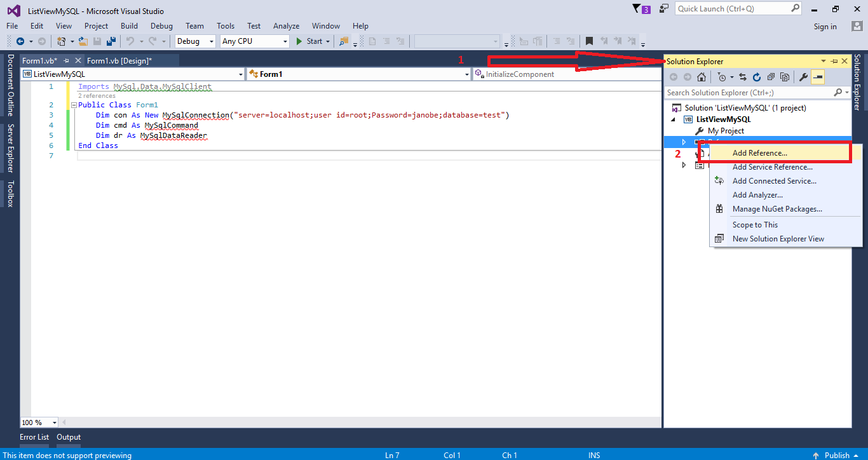Click the Collapse All icon in Solution Explorer
This screenshot has height=460, width=868.
tap(771, 78)
